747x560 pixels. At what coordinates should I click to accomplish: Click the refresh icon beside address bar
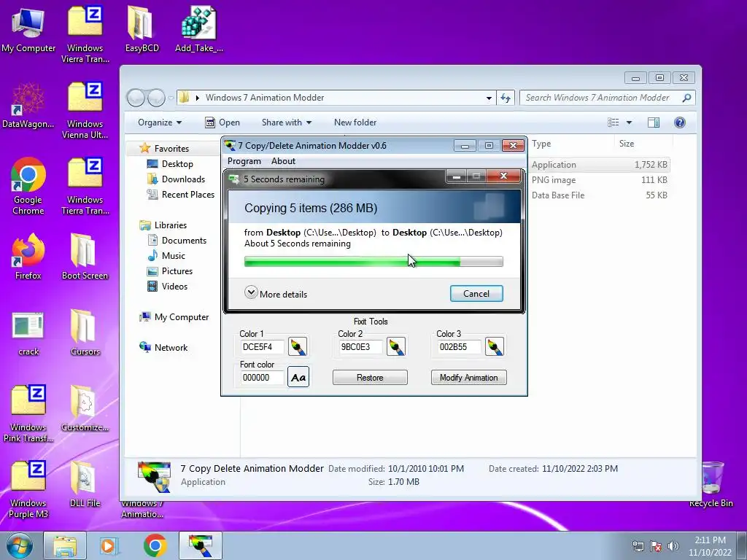(x=506, y=98)
